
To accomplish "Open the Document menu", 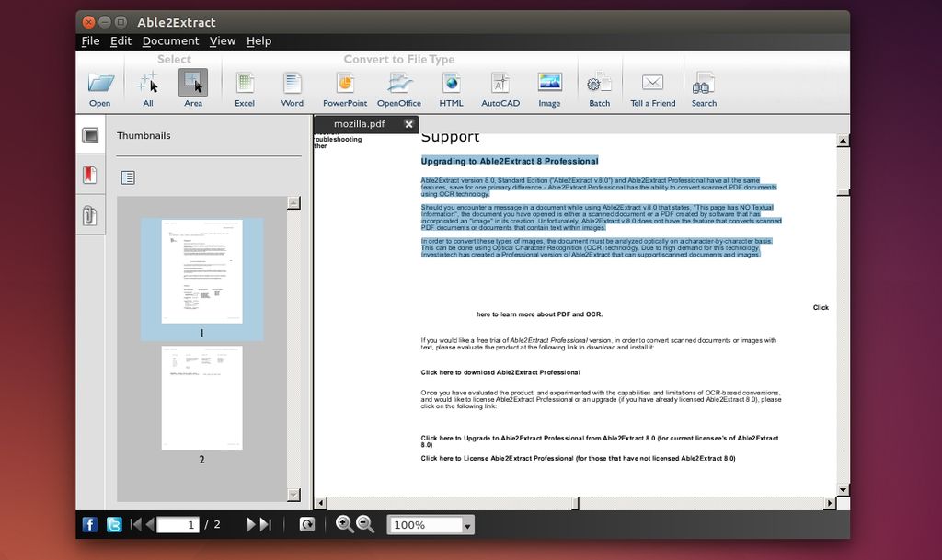I will pos(170,41).
